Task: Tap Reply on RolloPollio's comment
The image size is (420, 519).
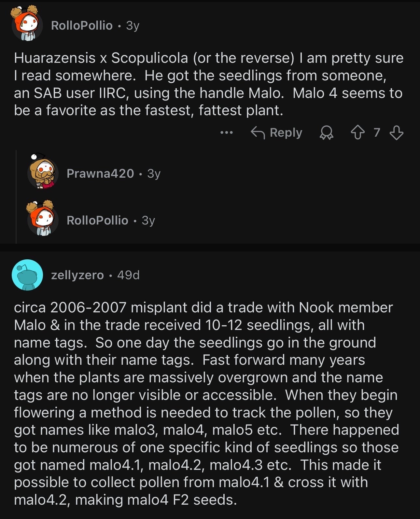Action: [x=277, y=133]
